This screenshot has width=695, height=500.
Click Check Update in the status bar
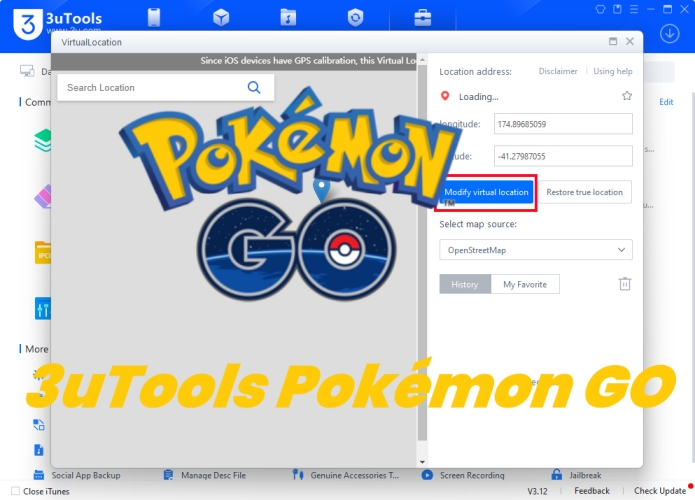[x=660, y=491]
